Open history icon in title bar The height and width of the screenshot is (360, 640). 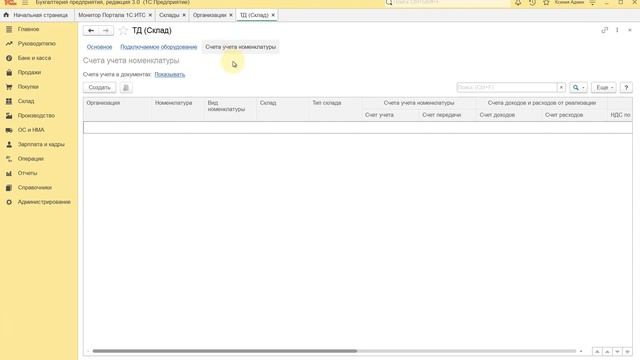(x=532, y=2)
